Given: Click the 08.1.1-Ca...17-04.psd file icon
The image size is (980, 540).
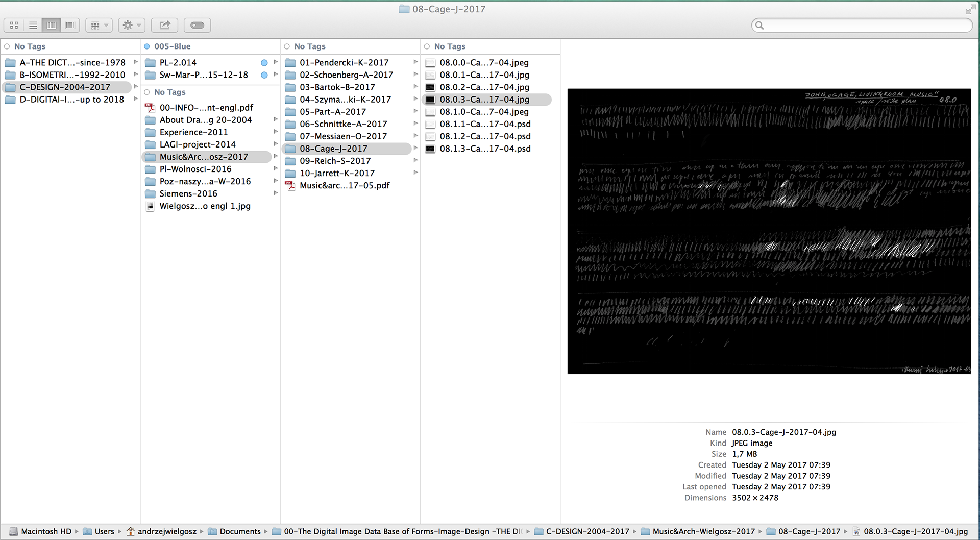Looking at the screenshot, I should click(x=430, y=124).
